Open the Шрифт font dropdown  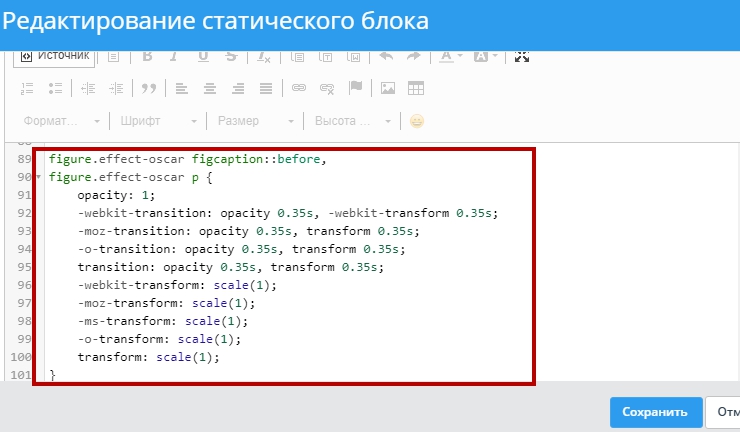click(x=155, y=121)
